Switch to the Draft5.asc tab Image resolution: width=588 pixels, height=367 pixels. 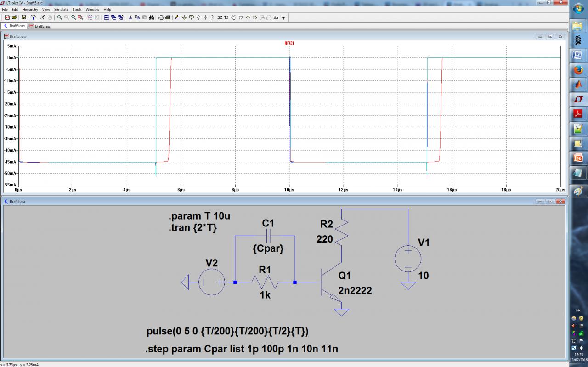click(x=14, y=26)
